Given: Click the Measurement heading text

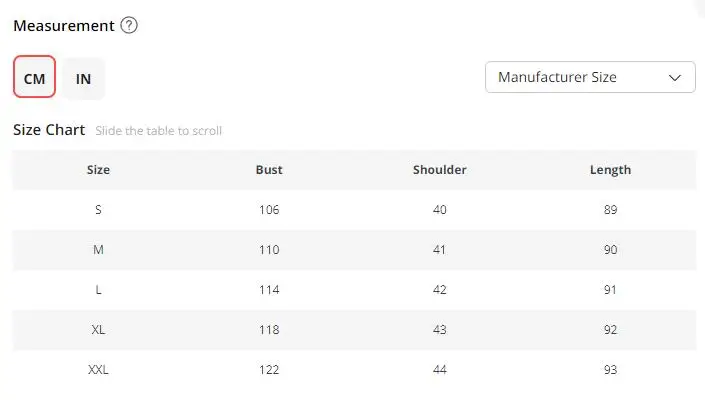Looking at the screenshot, I should pos(63,26).
